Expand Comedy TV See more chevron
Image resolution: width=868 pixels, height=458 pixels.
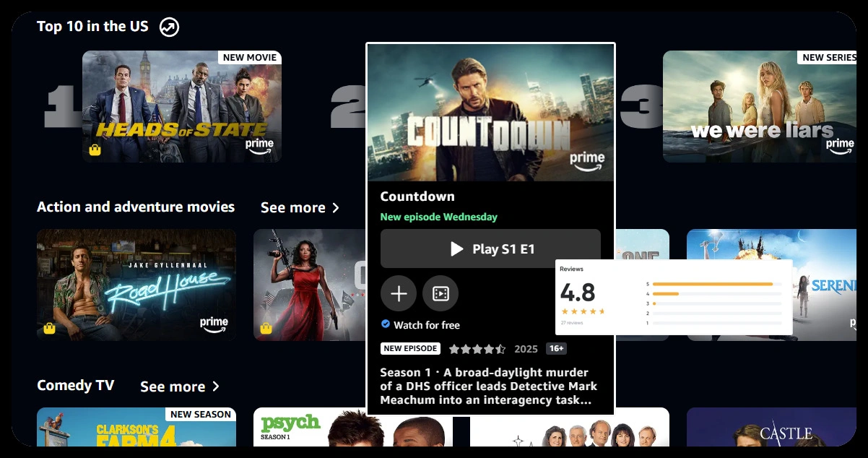pyautogui.click(x=215, y=386)
